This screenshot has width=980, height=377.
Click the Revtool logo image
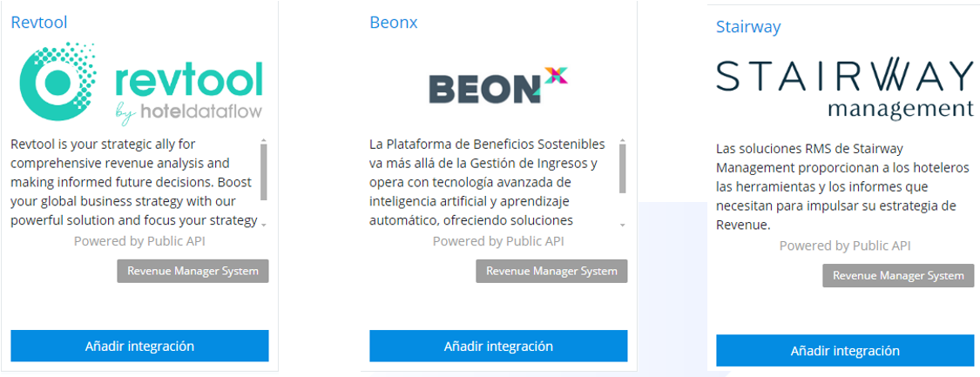(x=140, y=84)
